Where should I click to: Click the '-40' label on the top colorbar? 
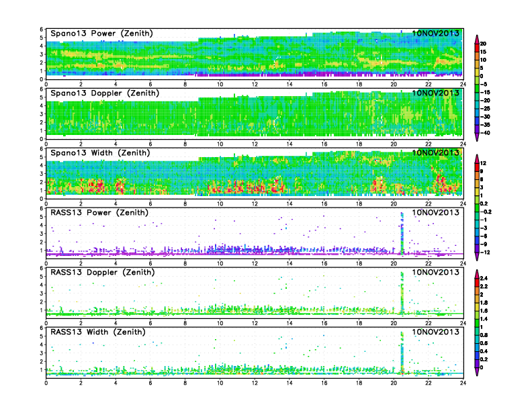click(485, 133)
